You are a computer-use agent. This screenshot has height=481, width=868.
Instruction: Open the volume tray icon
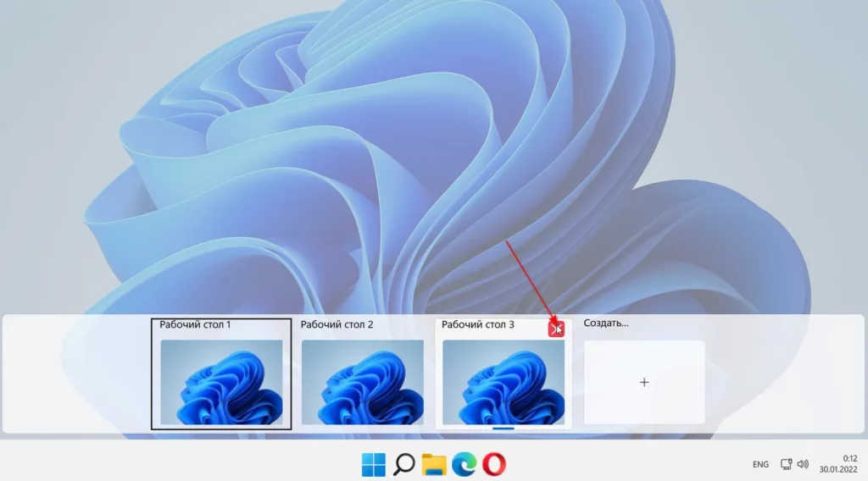pyautogui.click(x=803, y=464)
